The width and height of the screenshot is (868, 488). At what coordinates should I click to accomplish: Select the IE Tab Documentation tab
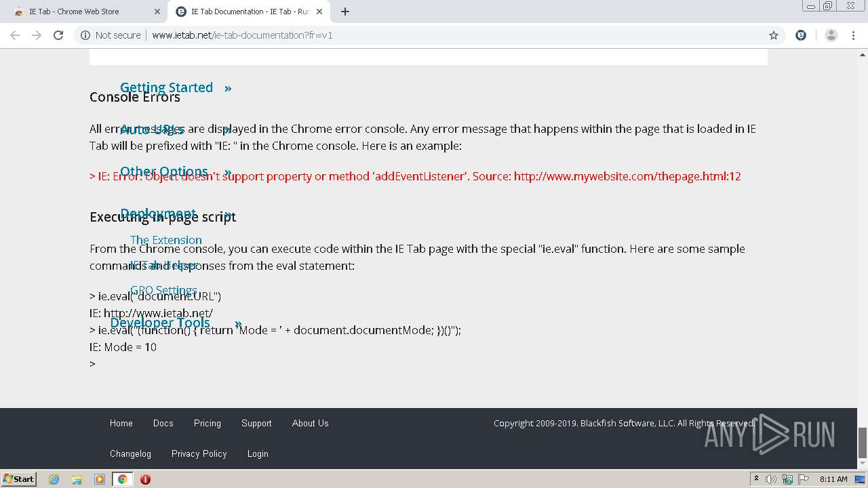click(249, 12)
